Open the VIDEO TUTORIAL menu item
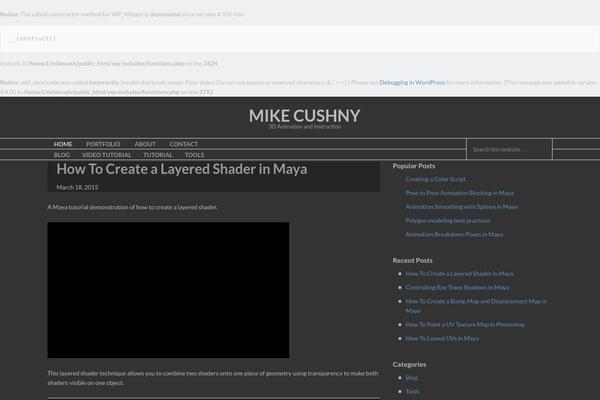This screenshot has width=600, height=400. coord(106,155)
